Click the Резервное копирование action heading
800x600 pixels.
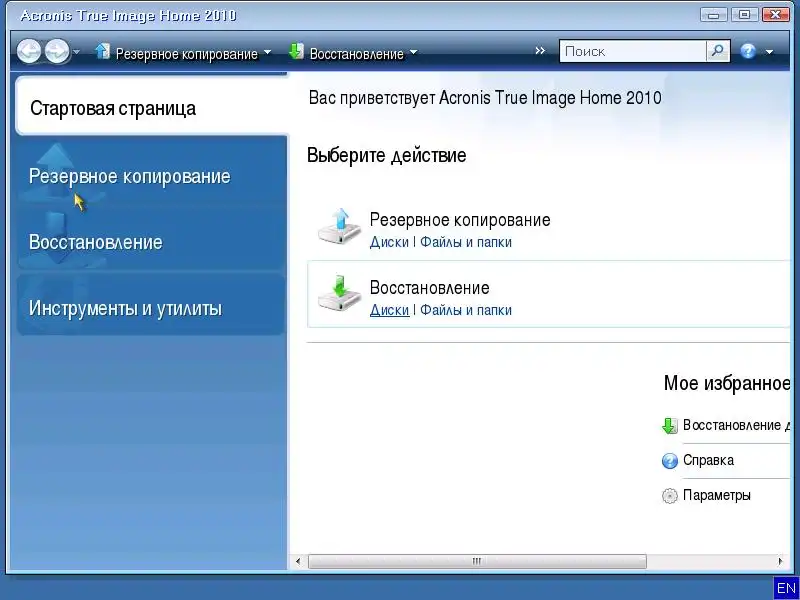coord(460,220)
